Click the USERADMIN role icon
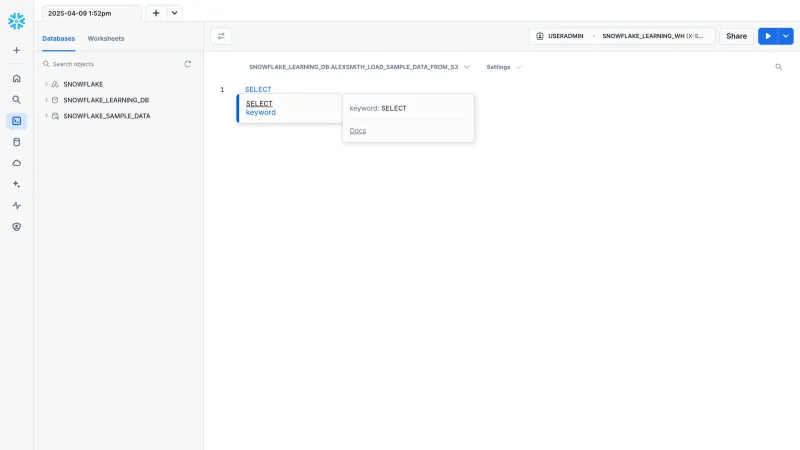Image resolution: width=800 pixels, height=450 pixels. click(x=540, y=36)
